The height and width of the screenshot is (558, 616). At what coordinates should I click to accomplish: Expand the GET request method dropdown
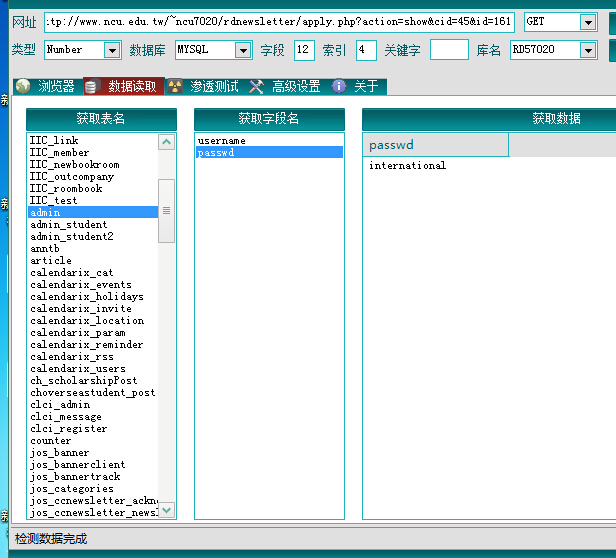point(588,22)
